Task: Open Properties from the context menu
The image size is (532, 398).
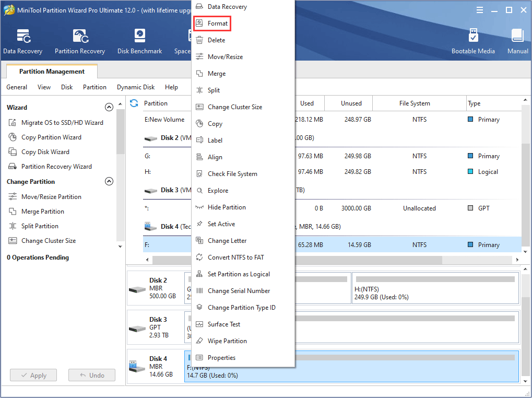Action: click(x=243, y=358)
